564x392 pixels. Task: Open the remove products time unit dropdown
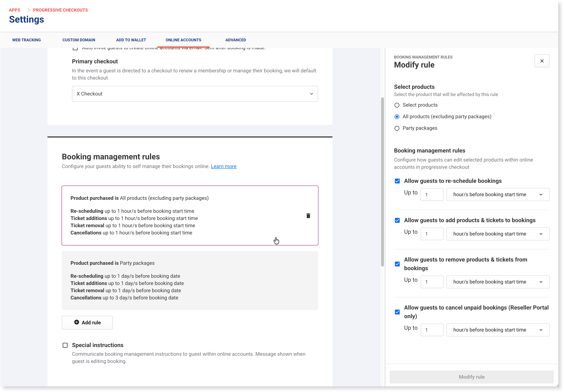tap(498, 282)
